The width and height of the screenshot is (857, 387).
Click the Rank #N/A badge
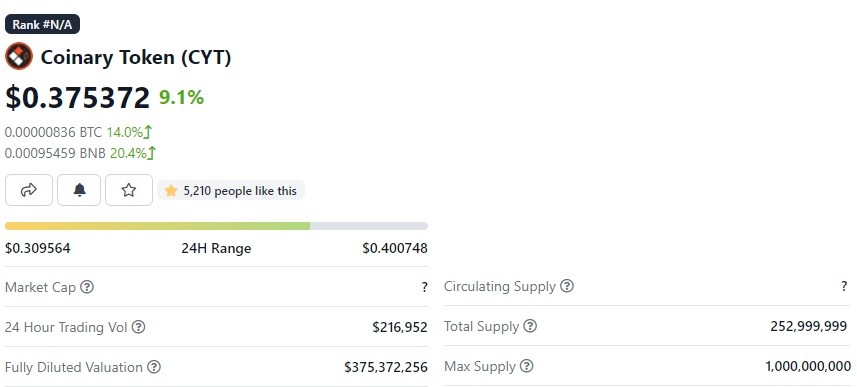click(43, 25)
